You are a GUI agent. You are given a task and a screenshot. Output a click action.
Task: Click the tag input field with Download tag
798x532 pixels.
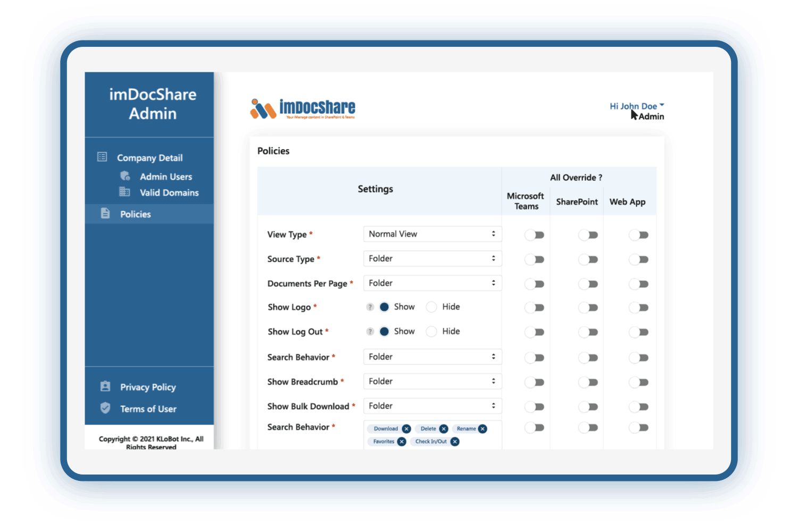[433, 435]
